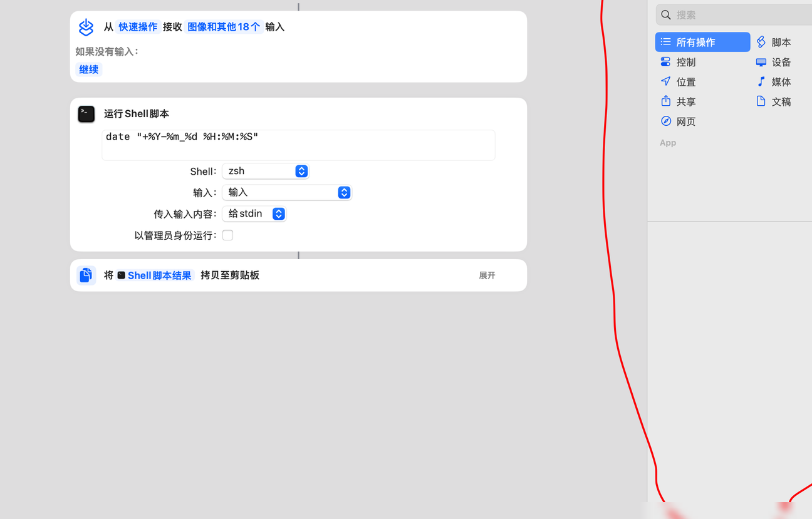Click into the shell script text field
Screen dimensions: 812x519
click(x=298, y=145)
